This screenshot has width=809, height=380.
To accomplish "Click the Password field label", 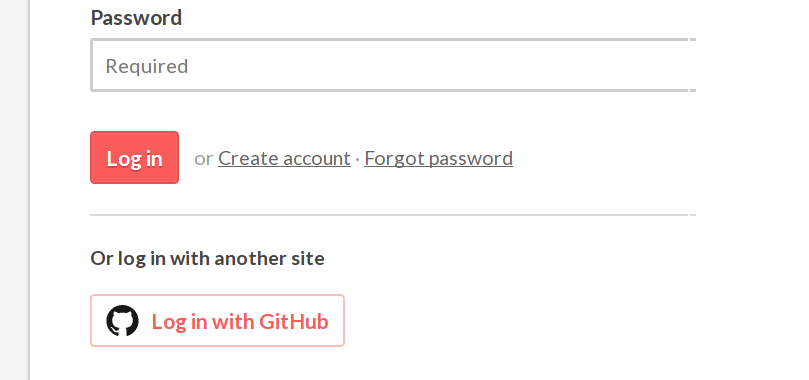I will click(x=136, y=18).
